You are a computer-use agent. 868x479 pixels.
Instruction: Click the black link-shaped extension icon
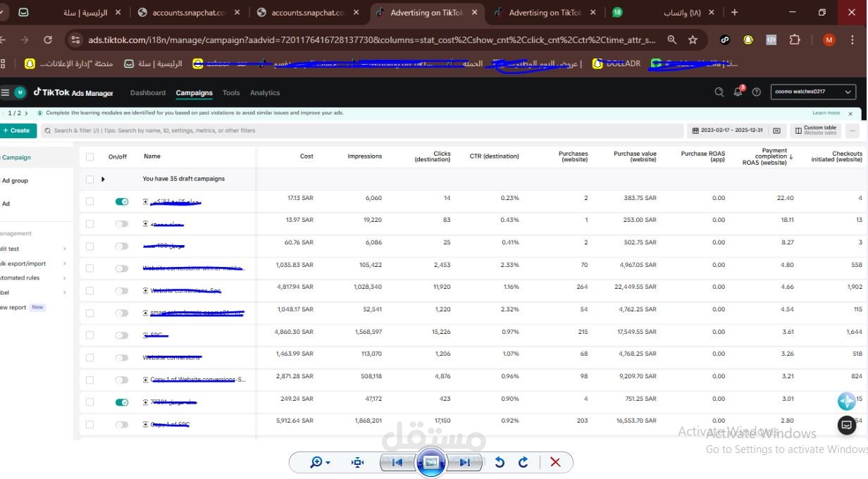pyautogui.click(x=725, y=40)
